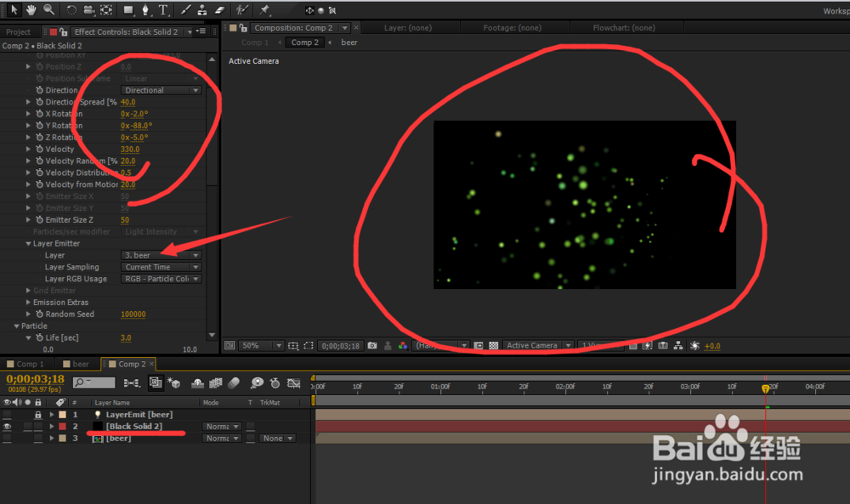Select the Roto Brush tool
The width and height of the screenshot is (850, 504).
241,9
